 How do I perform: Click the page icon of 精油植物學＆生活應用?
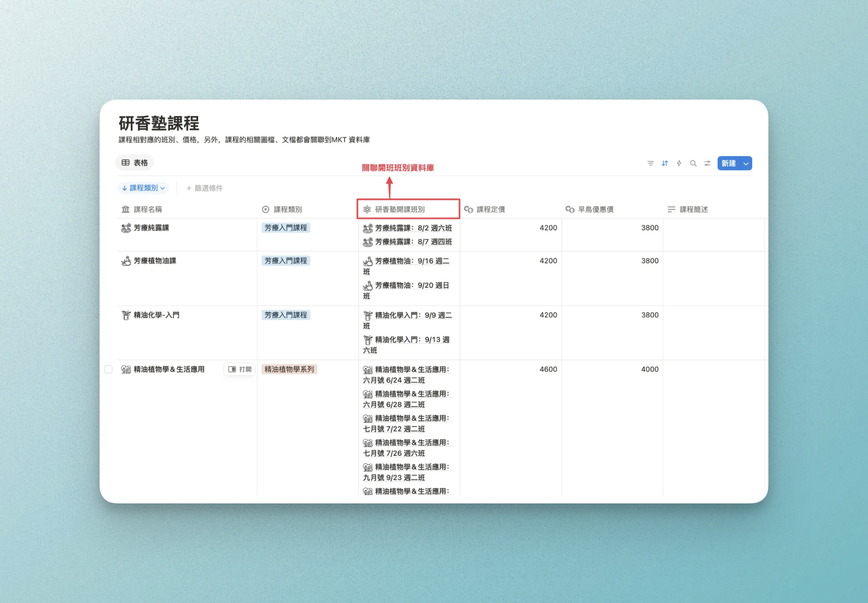pos(126,369)
